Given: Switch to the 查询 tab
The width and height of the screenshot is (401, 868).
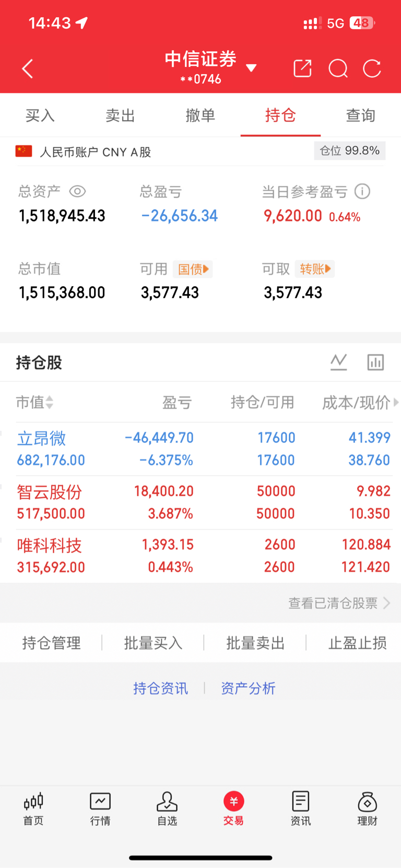Looking at the screenshot, I should click(361, 115).
